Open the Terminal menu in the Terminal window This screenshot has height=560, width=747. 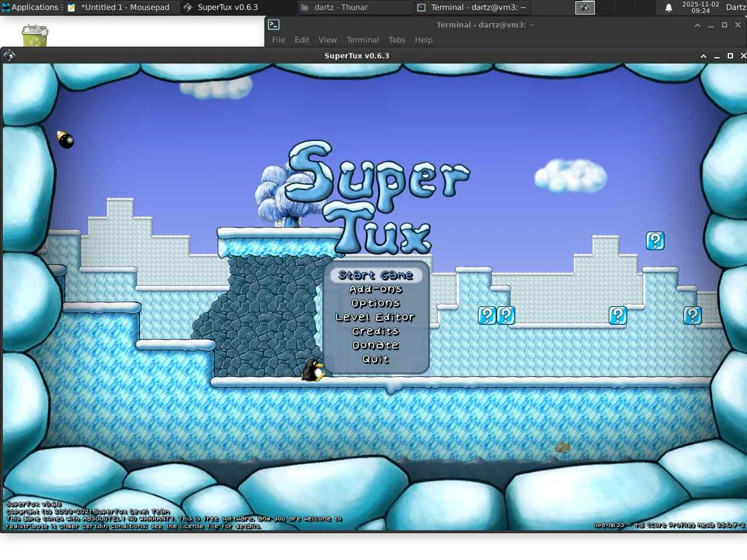(x=362, y=40)
